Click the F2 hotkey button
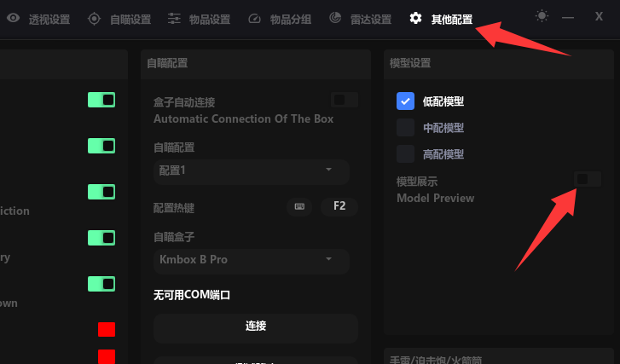 pos(339,206)
